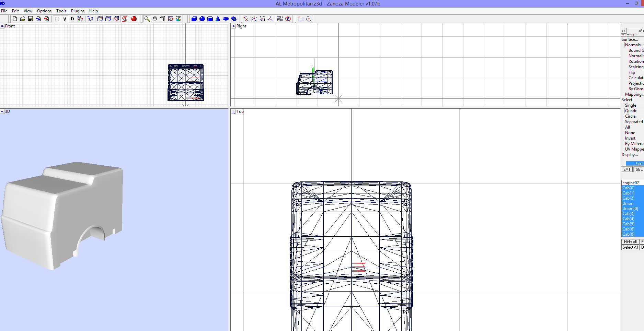Open the Plugins menu
Screen dimensions: 644x331
click(x=78, y=11)
